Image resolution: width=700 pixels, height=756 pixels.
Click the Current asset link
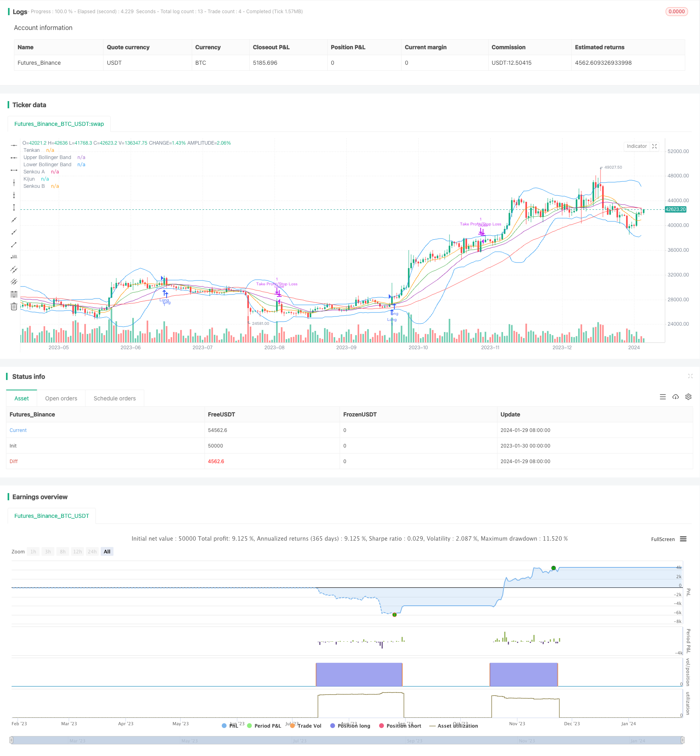18,430
